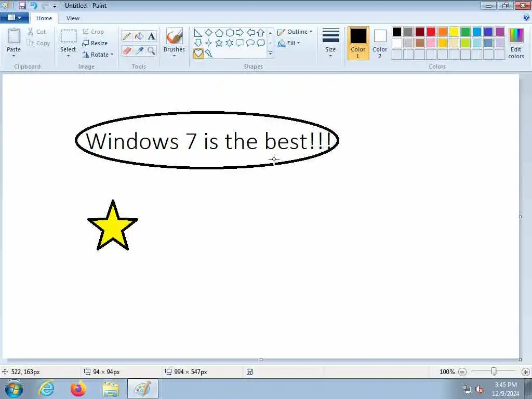Switch to the View ribbon tab

73,18
